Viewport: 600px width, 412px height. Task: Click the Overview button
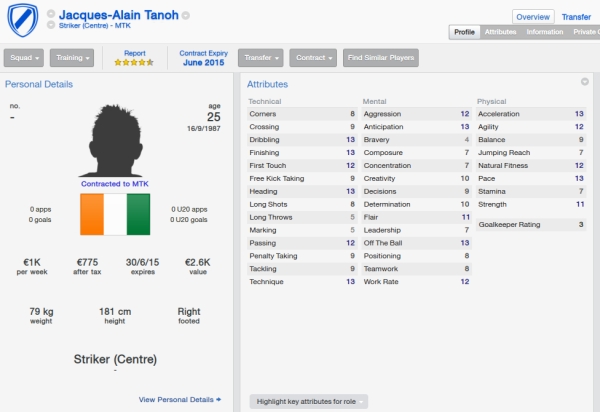pos(533,17)
